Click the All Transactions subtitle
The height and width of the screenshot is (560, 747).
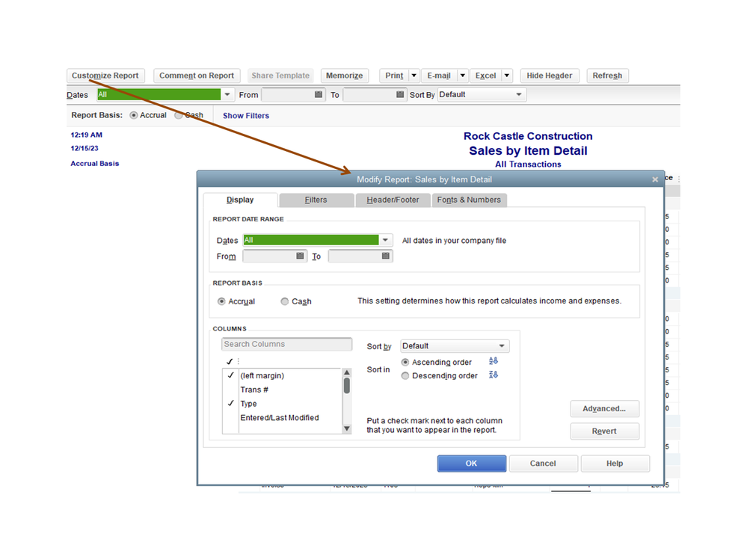click(528, 164)
